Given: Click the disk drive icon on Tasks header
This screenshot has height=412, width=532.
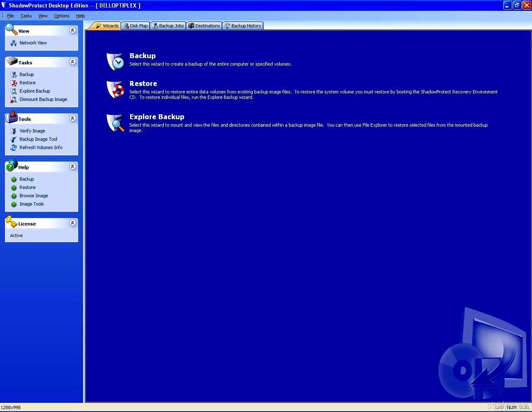Looking at the screenshot, I should (x=11, y=61).
